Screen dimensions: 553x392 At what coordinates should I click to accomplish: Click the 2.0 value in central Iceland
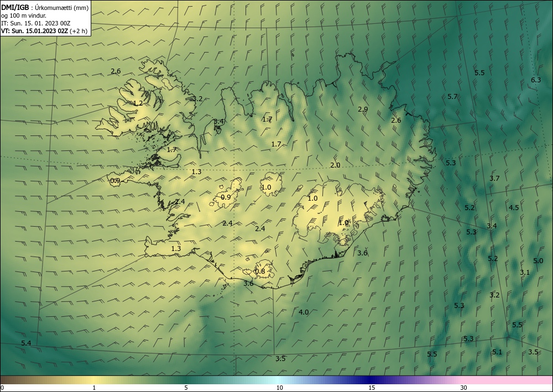click(x=335, y=165)
